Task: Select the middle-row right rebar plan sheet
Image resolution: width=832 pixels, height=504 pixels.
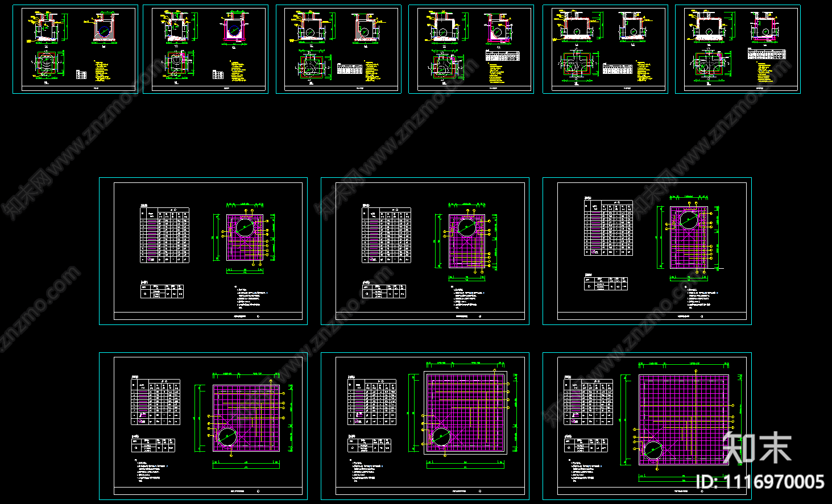Action: [x=647, y=251]
